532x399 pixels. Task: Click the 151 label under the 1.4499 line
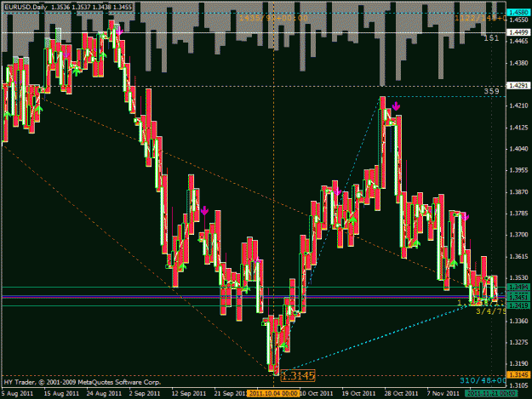coord(492,38)
